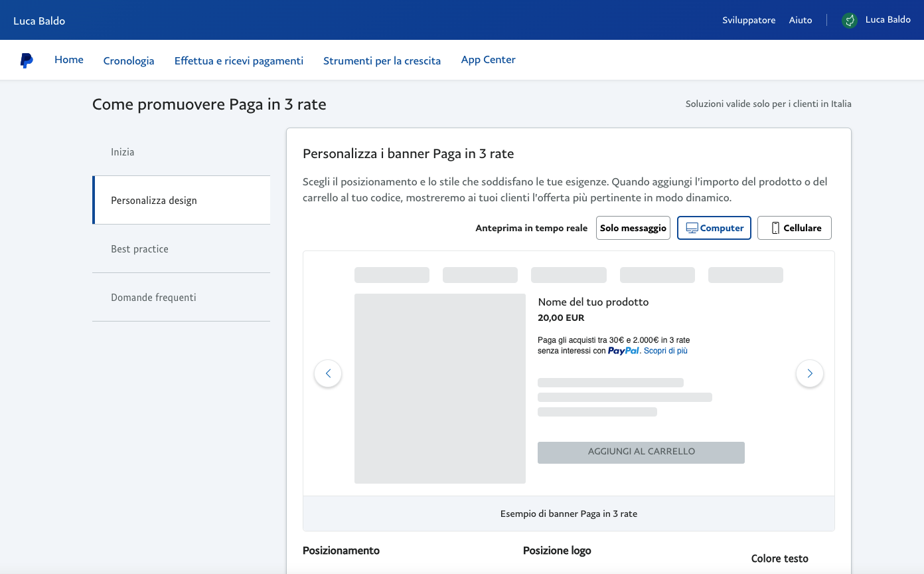Open the App Center menu item

pos(489,60)
